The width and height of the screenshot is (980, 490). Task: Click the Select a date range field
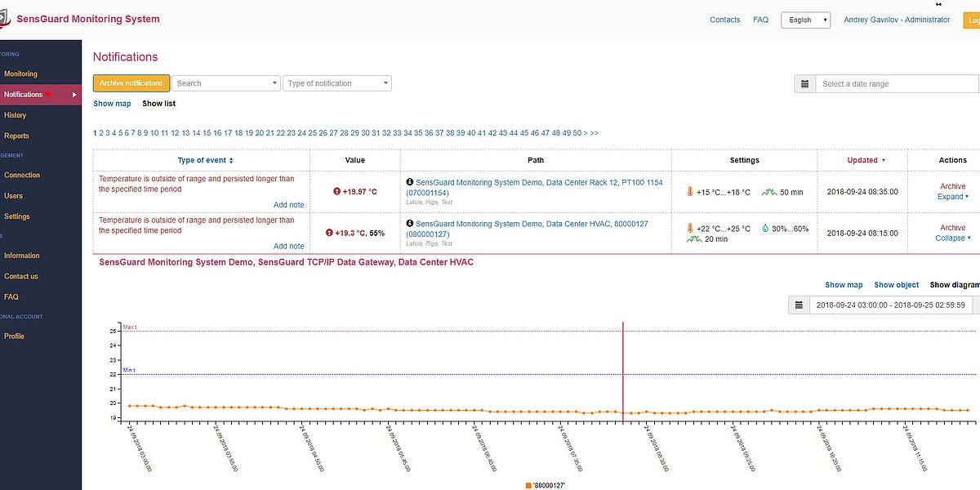896,84
